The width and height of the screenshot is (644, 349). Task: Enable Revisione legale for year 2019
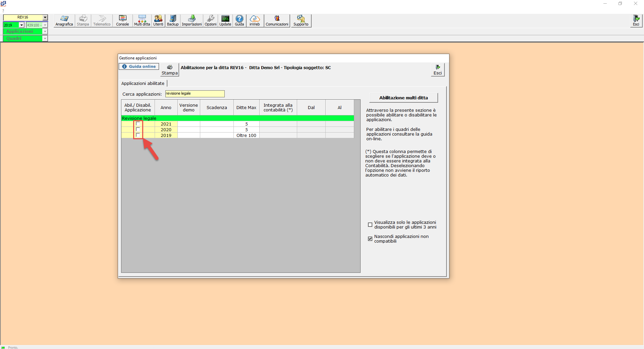(138, 135)
